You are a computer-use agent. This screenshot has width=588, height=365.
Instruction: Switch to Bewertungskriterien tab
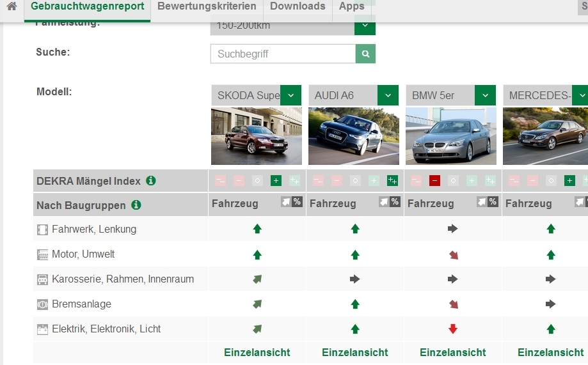tap(207, 6)
